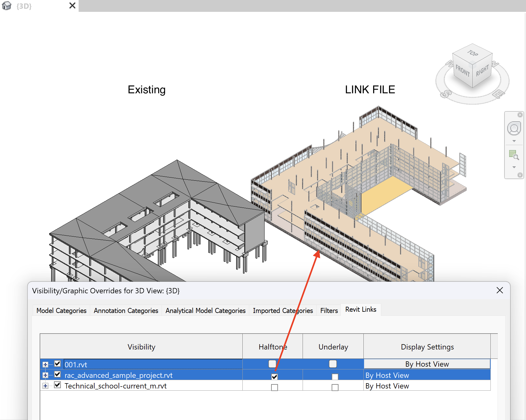This screenshot has height=420, width=526.
Task: Click the FRONT face of the ViewCube
Action: pyautogui.click(x=462, y=71)
